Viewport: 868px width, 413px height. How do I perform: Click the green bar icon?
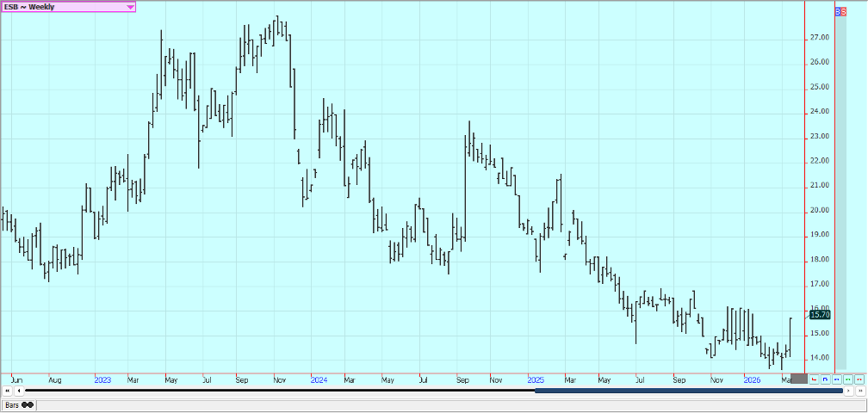tap(847, 379)
